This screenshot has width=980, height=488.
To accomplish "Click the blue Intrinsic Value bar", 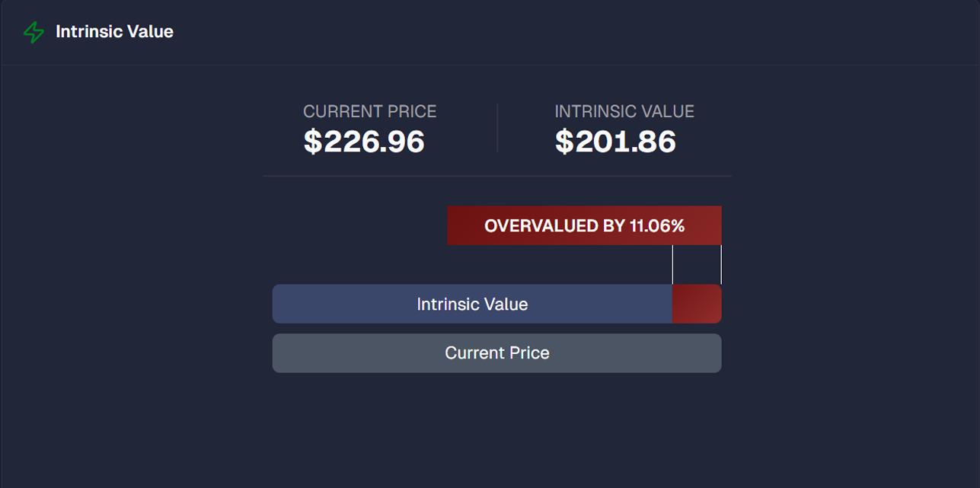I will tap(472, 304).
